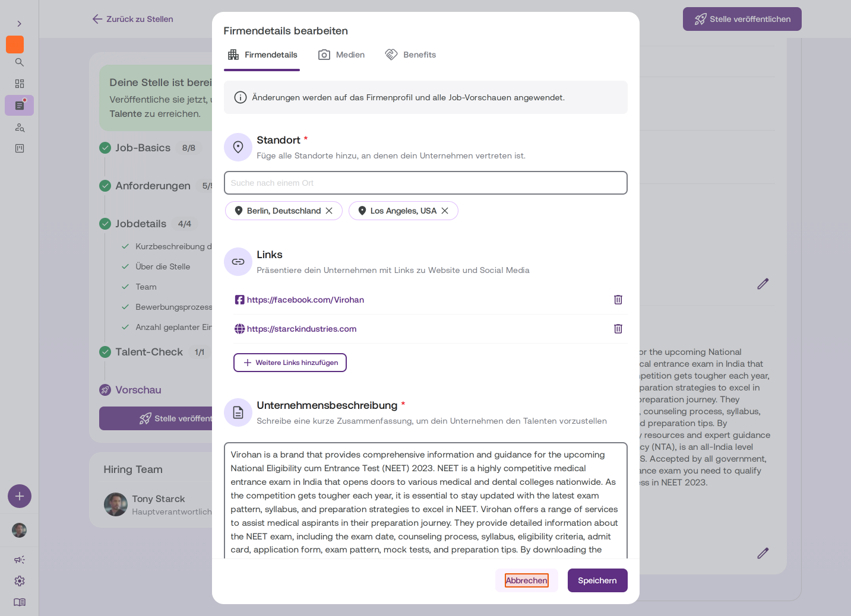Click the orange company logo square
The width and height of the screenshot is (851, 616).
15,45
